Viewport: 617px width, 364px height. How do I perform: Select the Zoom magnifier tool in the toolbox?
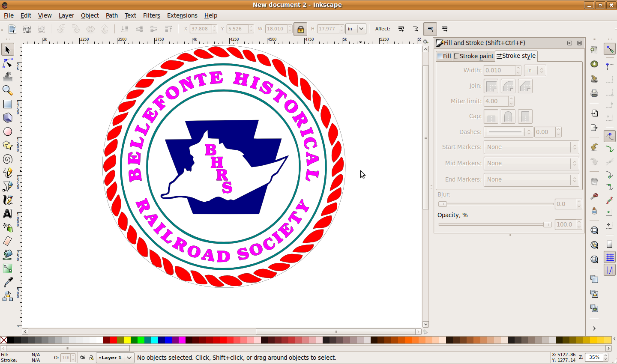[x=7, y=90]
